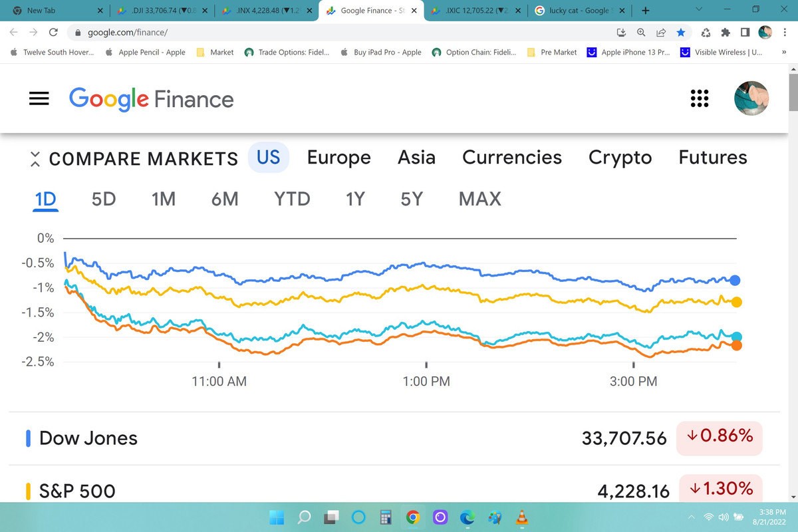Show more bookmarks with double chevron

(x=783, y=52)
